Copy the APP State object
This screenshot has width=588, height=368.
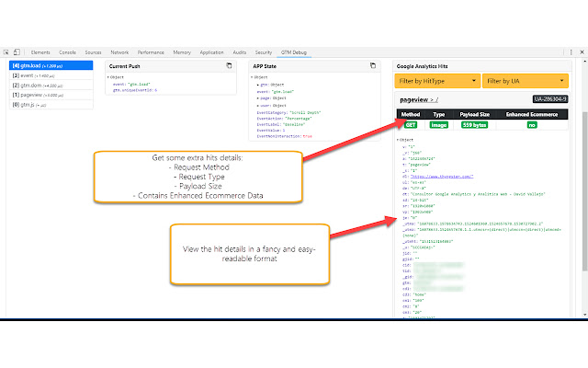[372, 66]
